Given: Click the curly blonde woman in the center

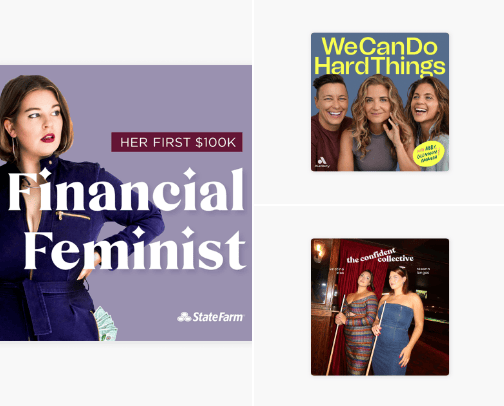Looking at the screenshot, I should coord(378,123).
